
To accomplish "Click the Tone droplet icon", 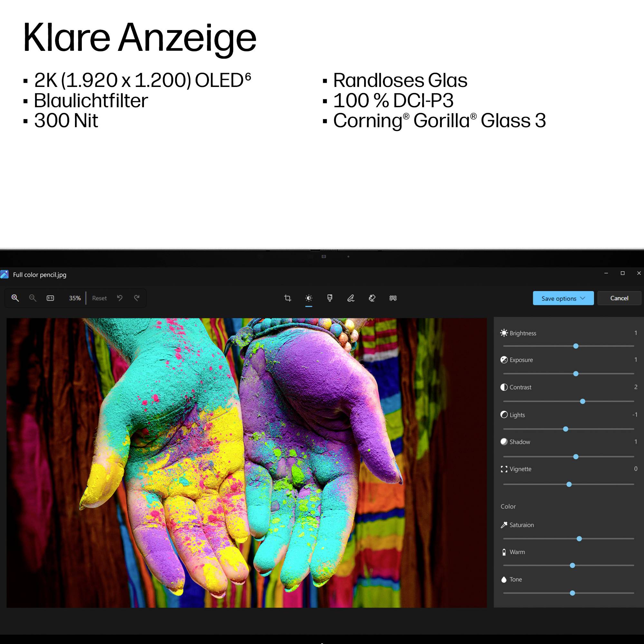I will [504, 580].
